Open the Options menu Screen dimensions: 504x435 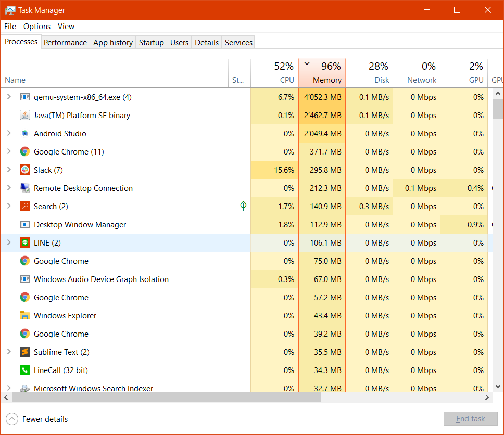[x=37, y=27]
